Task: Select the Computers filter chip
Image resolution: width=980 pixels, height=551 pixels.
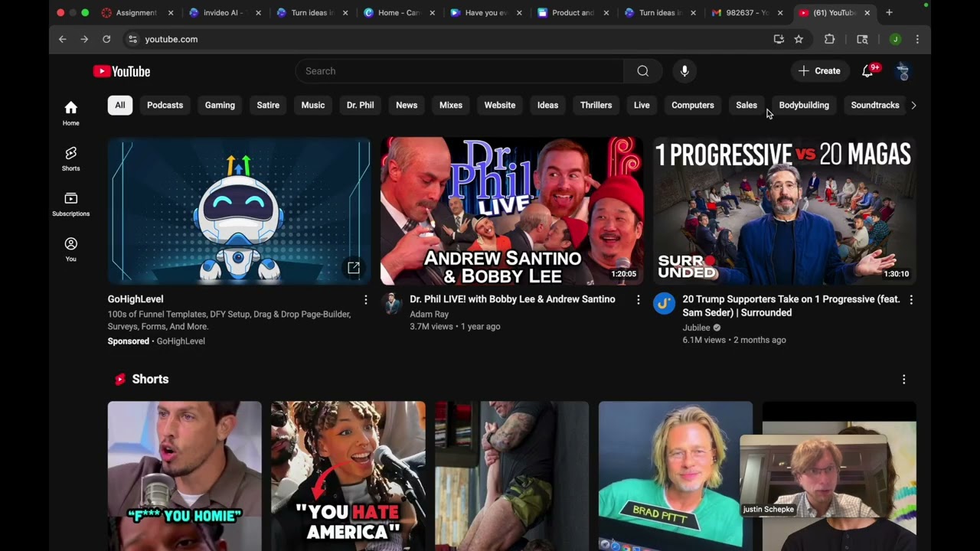Action: (x=693, y=105)
